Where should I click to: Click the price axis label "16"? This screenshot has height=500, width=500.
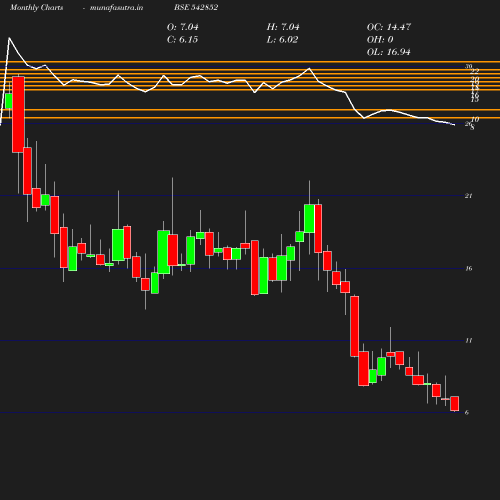(469, 268)
